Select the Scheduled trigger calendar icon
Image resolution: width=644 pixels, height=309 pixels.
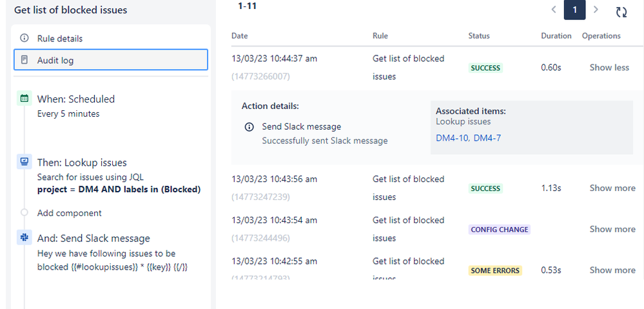[x=24, y=99]
